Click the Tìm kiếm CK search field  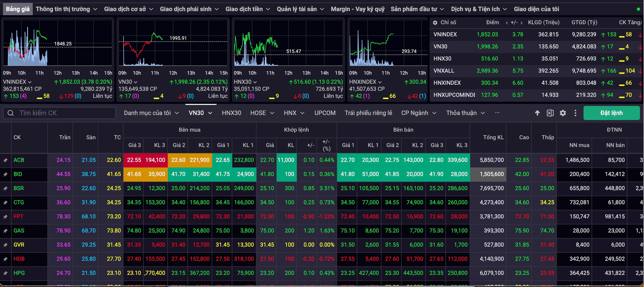click(x=59, y=113)
